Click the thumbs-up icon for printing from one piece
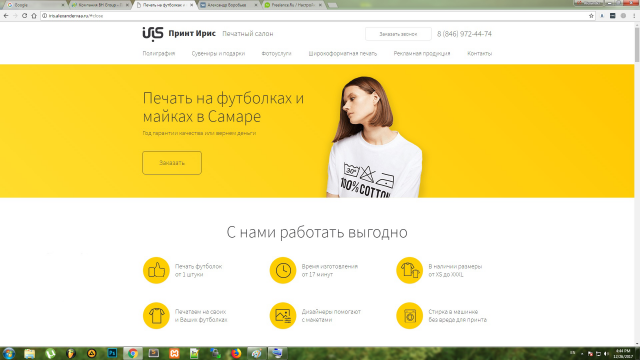640x360 pixels. click(156, 270)
